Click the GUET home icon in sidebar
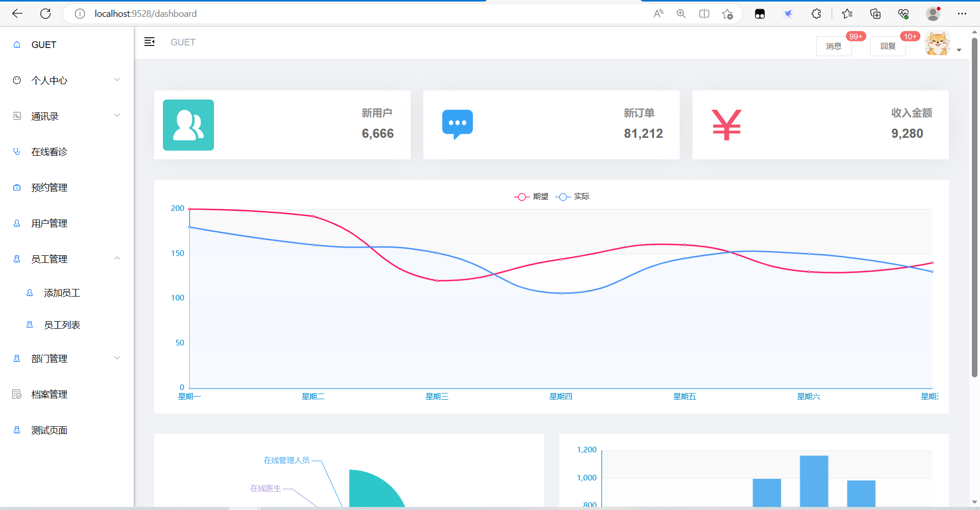This screenshot has width=980, height=510. [17, 44]
